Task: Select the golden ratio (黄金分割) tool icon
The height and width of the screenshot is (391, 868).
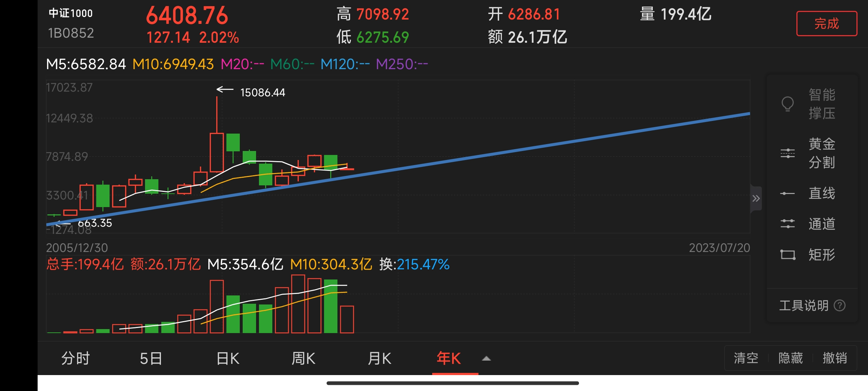Action: click(787, 153)
